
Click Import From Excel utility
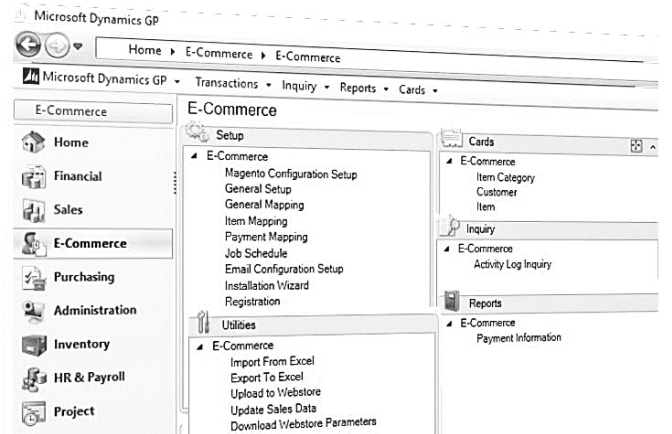point(272,362)
